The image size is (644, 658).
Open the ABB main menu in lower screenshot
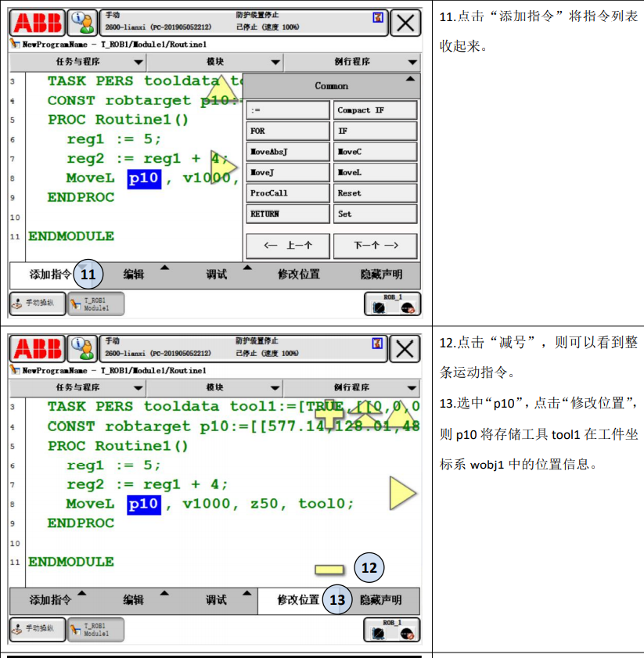(38, 349)
